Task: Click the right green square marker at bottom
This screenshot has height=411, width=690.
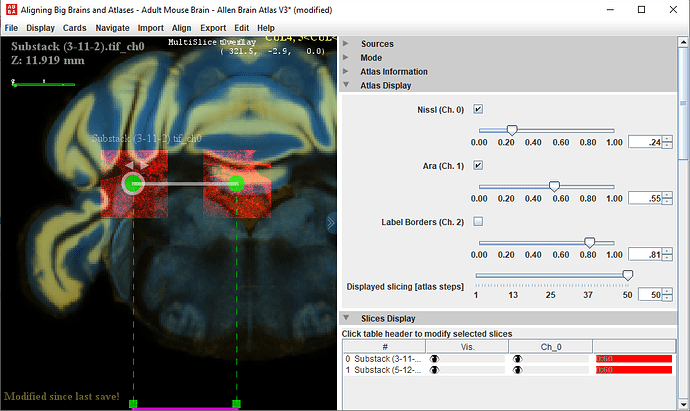Action: pos(236,404)
